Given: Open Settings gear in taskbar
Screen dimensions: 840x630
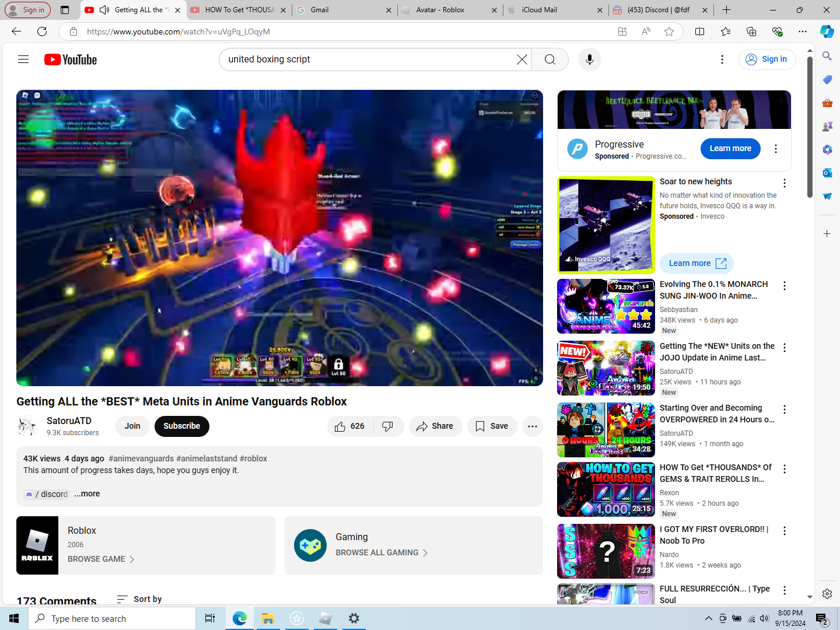Looking at the screenshot, I should point(353,618).
